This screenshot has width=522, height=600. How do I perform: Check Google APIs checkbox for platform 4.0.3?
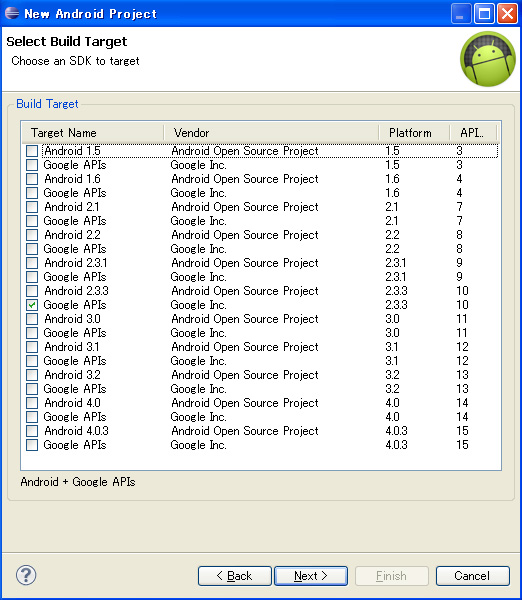click(x=32, y=445)
